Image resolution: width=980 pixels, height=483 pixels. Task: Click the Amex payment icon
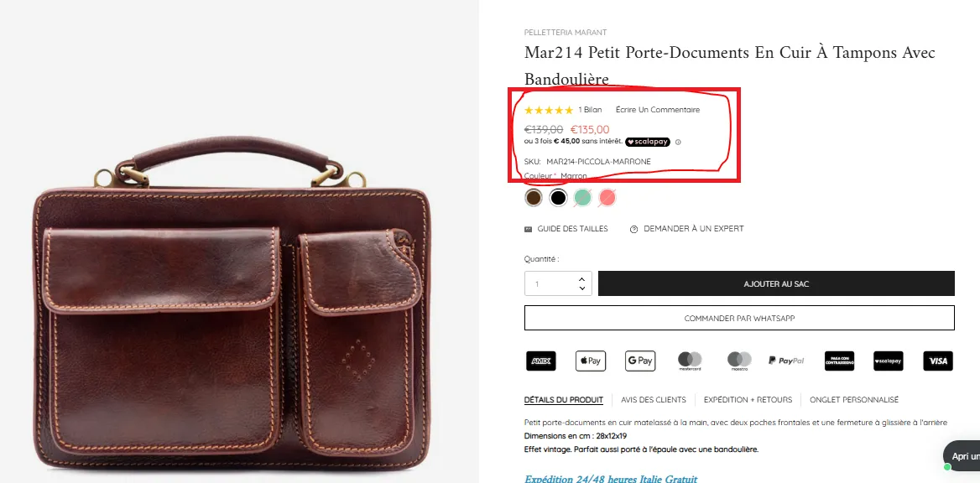pos(541,361)
